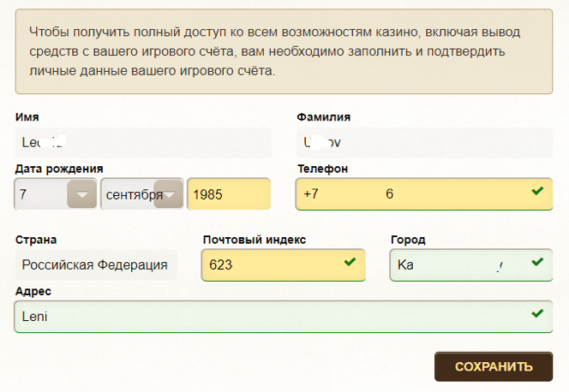Click the Адрес label

(33, 291)
